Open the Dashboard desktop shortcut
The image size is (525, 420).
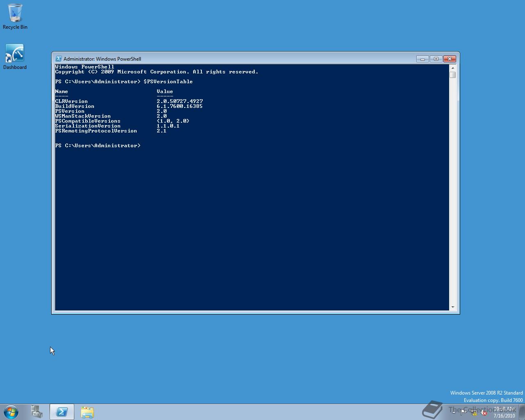[x=15, y=57]
